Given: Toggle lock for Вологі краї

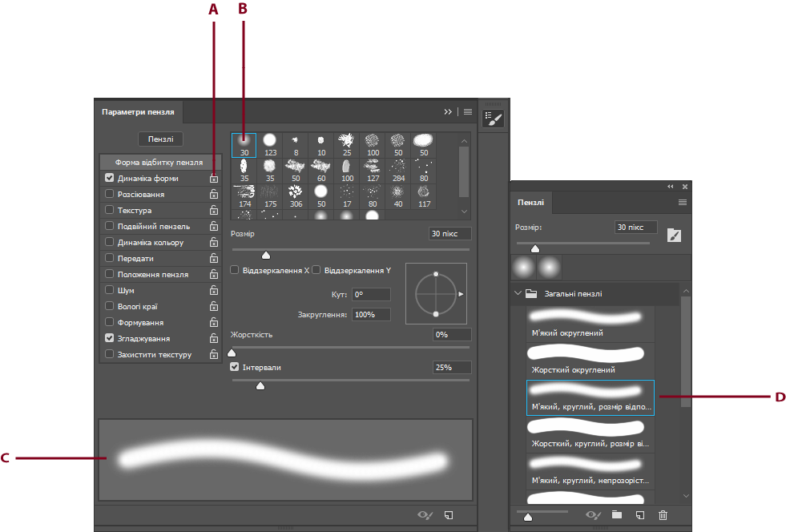Looking at the screenshot, I should (x=214, y=306).
